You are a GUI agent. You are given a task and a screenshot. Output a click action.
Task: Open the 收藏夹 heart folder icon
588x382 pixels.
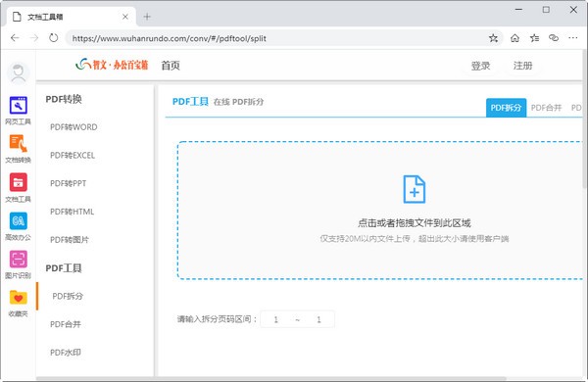click(x=18, y=303)
